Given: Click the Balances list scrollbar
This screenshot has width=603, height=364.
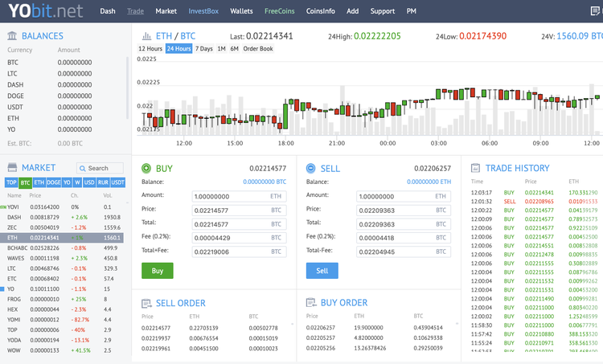Looking at the screenshot, I should 127,88.
